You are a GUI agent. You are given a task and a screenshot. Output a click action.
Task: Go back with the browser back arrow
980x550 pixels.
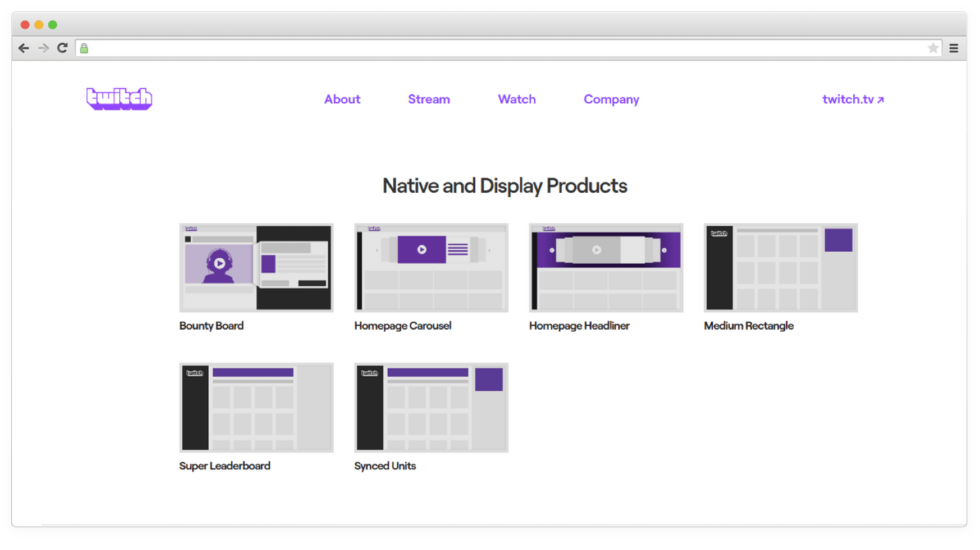click(x=24, y=48)
